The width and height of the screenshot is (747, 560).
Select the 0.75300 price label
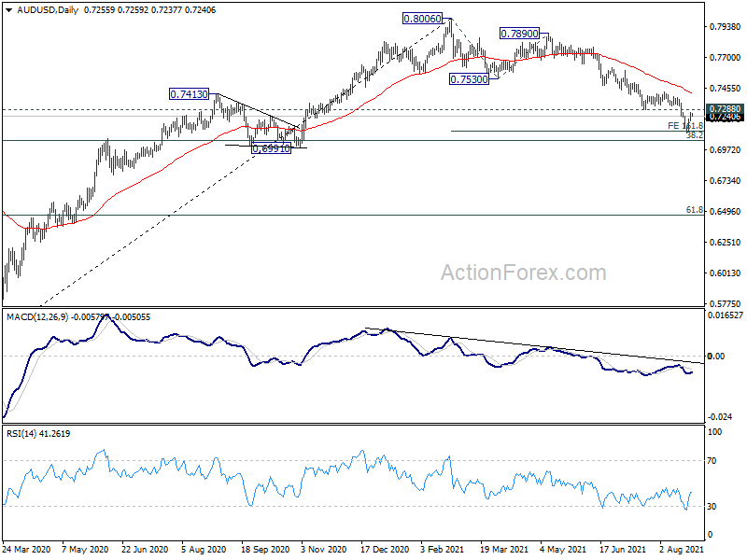coord(470,79)
